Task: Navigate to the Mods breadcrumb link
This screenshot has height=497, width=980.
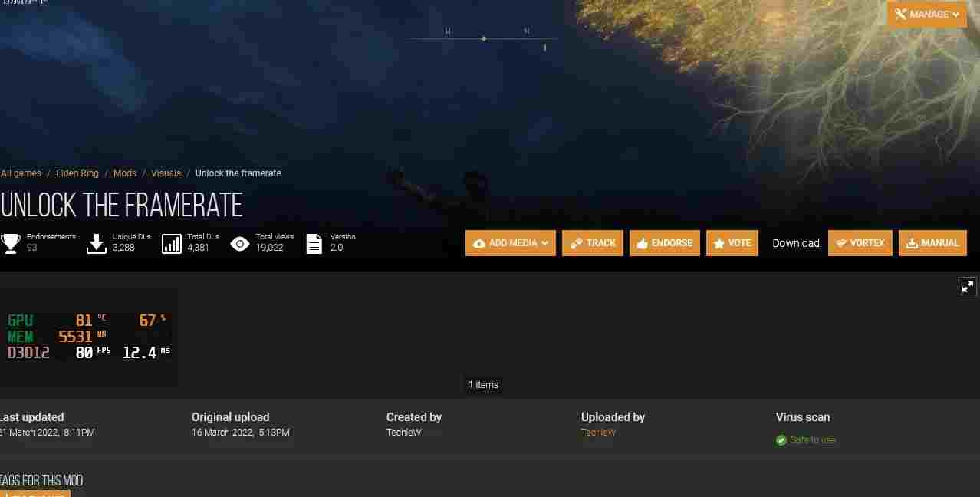Action: click(x=125, y=173)
